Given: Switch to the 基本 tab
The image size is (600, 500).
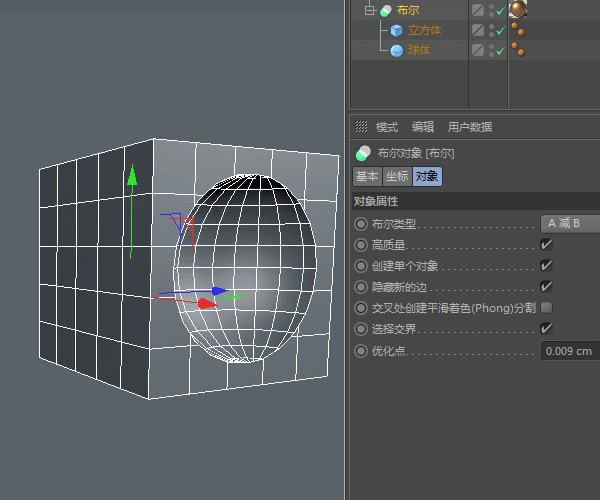Looking at the screenshot, I should (x=367, y=176).
